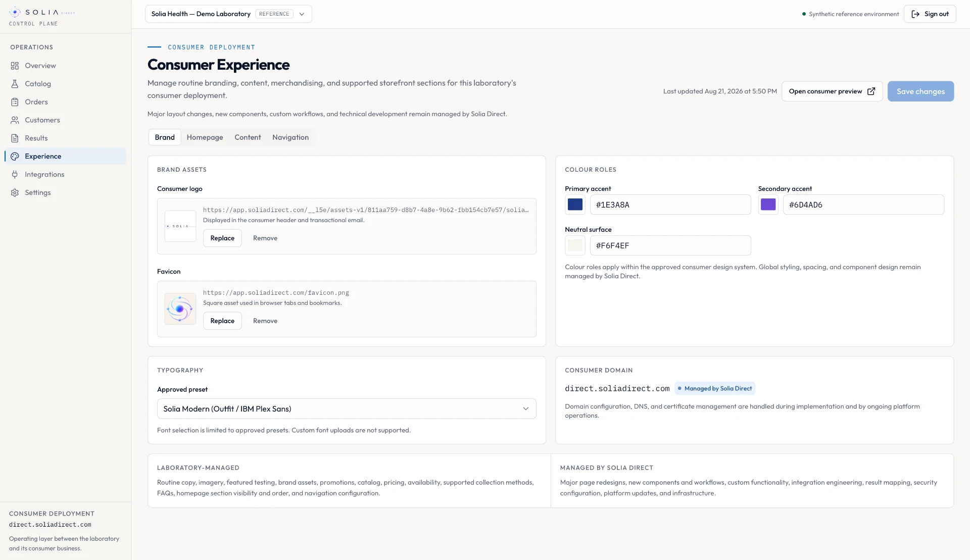
Task: Click the favicon thumbnail image
Action: click(180, 309)
